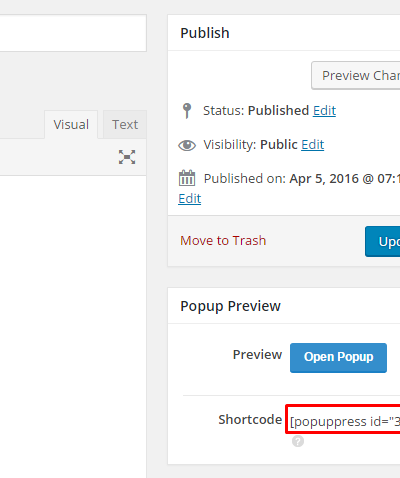400x478 pixels.
Task: Click the Shortcode label
Action: pyautogui.click(x=250, y=419)
